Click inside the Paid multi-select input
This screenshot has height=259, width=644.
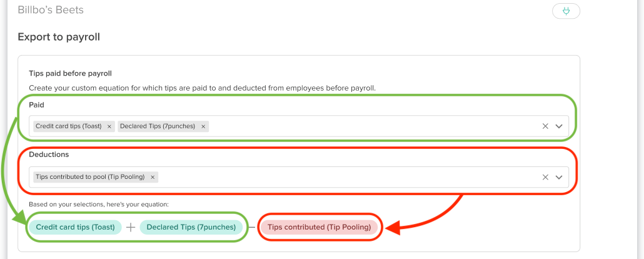pos(375,126)
